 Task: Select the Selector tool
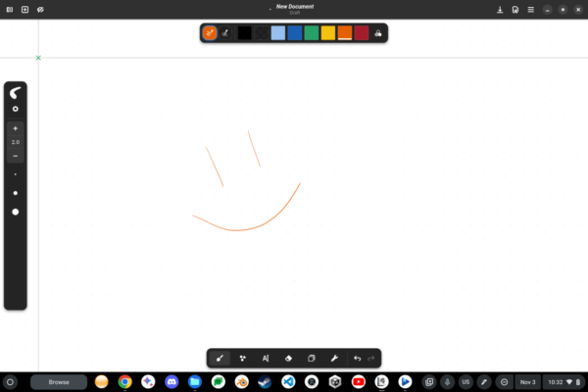(x=312, y=359)
